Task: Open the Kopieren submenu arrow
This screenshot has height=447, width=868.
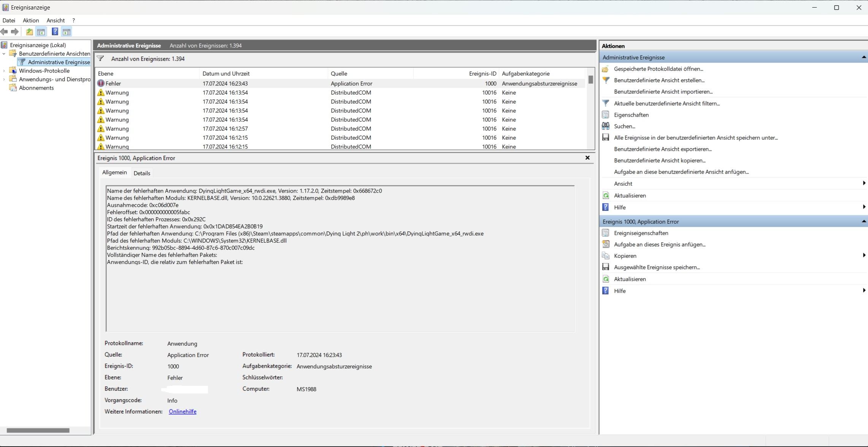Action: (x=864, y=255)
